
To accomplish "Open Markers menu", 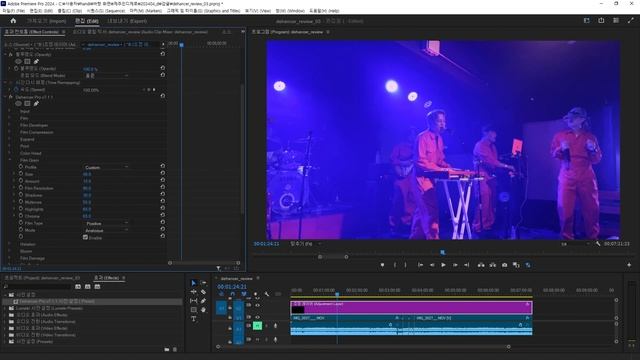I will click(146, 11).
